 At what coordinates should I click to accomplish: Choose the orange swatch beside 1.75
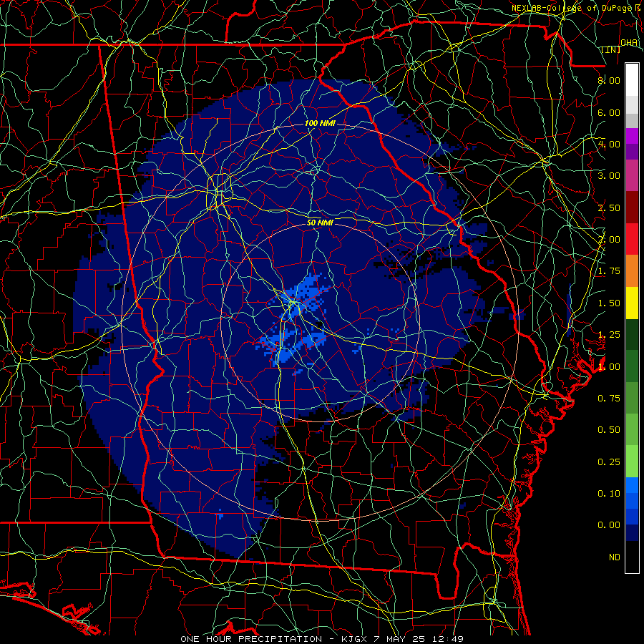(x=632, y=271)
